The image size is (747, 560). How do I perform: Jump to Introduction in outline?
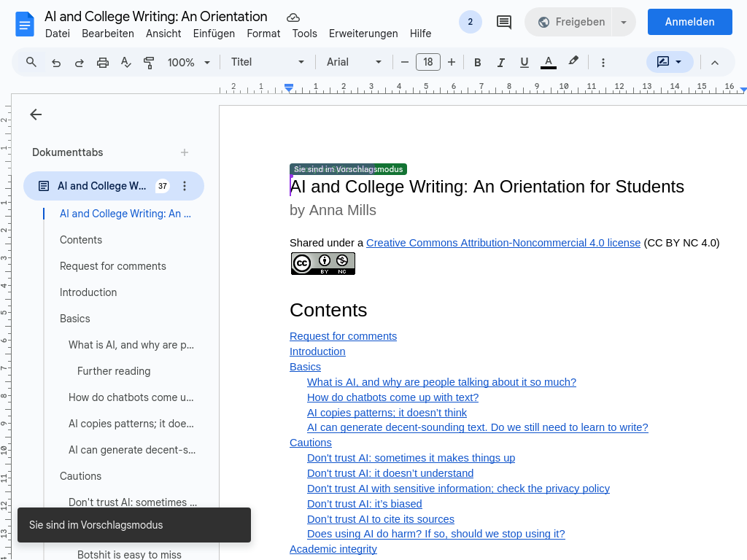point(88,292)
